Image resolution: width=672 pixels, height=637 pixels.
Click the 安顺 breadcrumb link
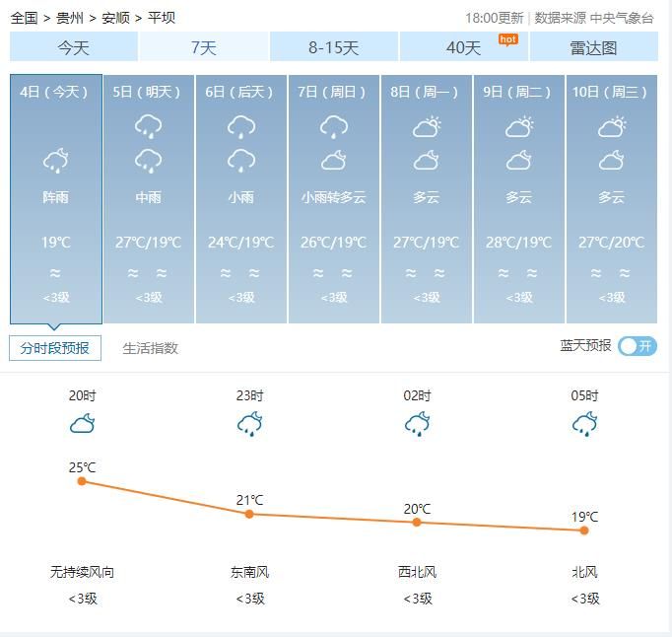[x=115, y=18]
